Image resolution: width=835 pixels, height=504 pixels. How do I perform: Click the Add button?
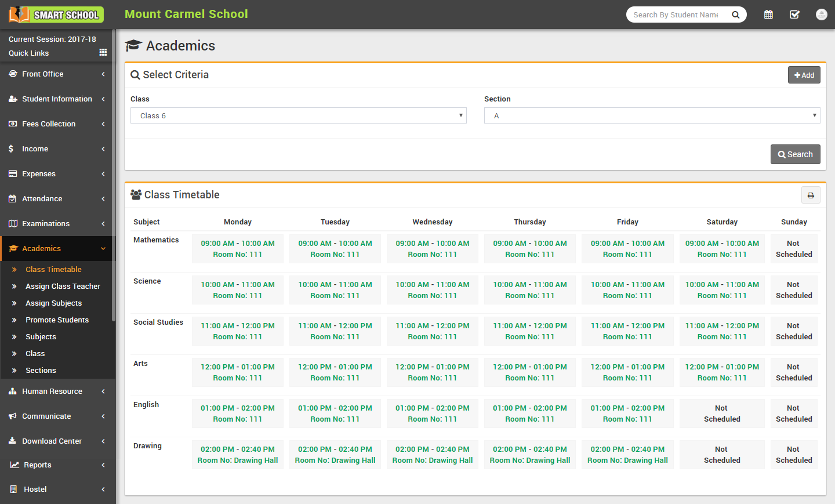804,75
